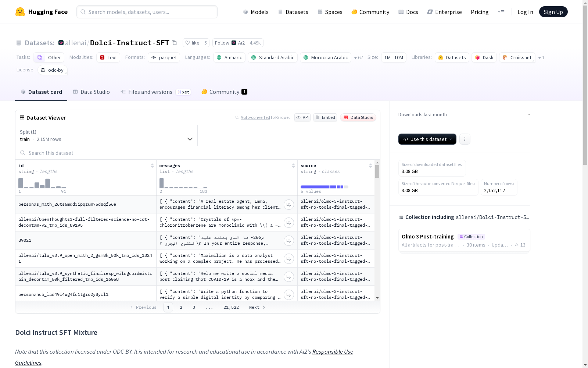Viewport: 588px width, 368px height.
Task: Click the source classes distribution bar
Action: point(325,187)
